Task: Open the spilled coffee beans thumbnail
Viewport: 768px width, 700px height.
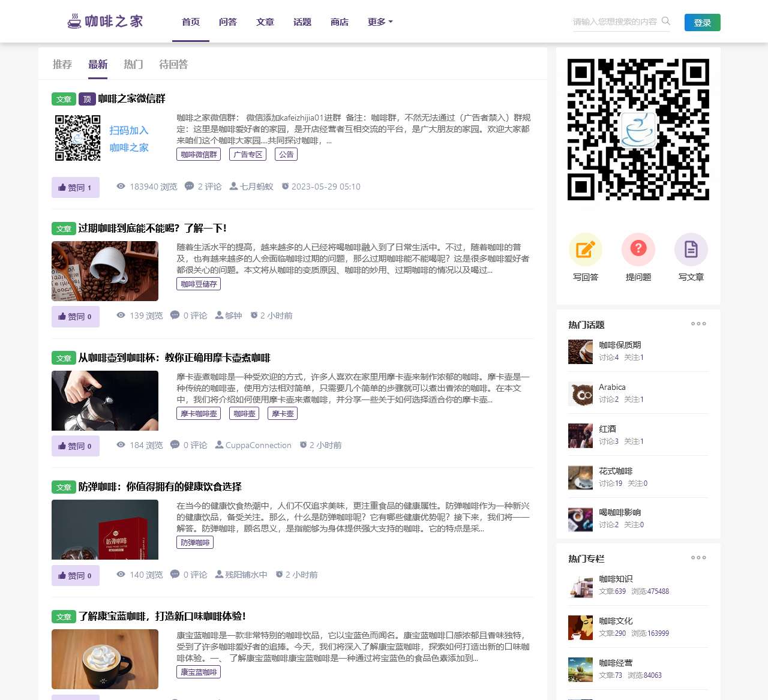Action: click(x=105, y=271)
